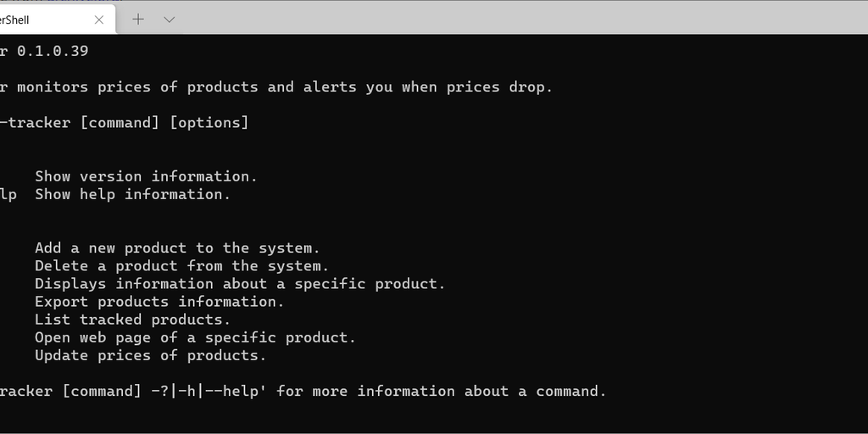Click 'Export products information.' line
Viewport: 868px width, 434px height.
tap(159, 302)
